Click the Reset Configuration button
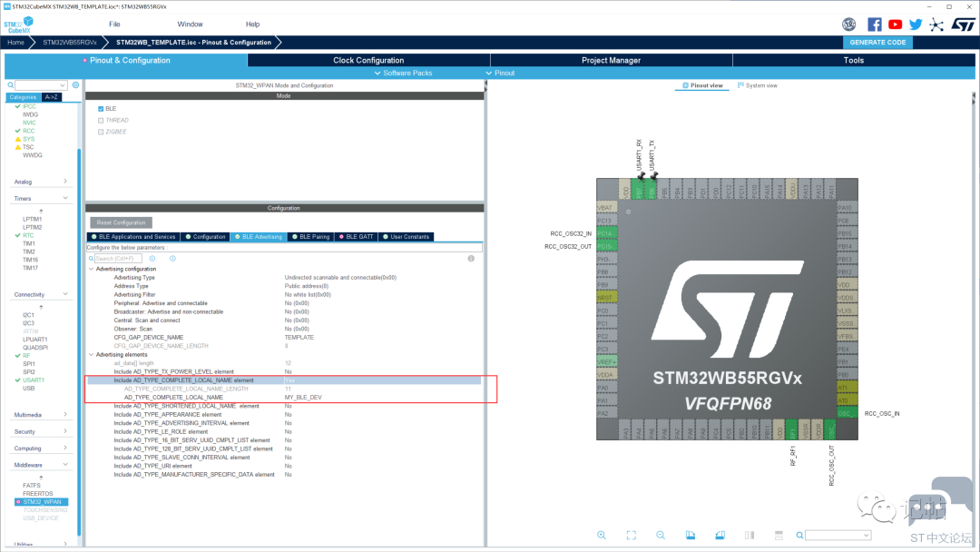Viewport: 980px width, 552px height. [x=121, y=222]
